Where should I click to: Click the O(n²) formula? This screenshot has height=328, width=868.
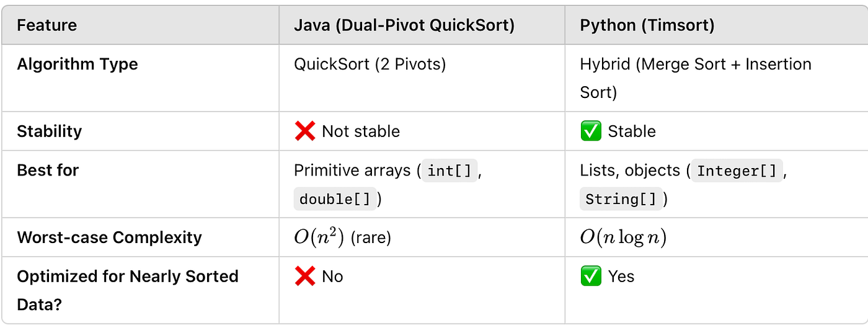tap(319, 237)
